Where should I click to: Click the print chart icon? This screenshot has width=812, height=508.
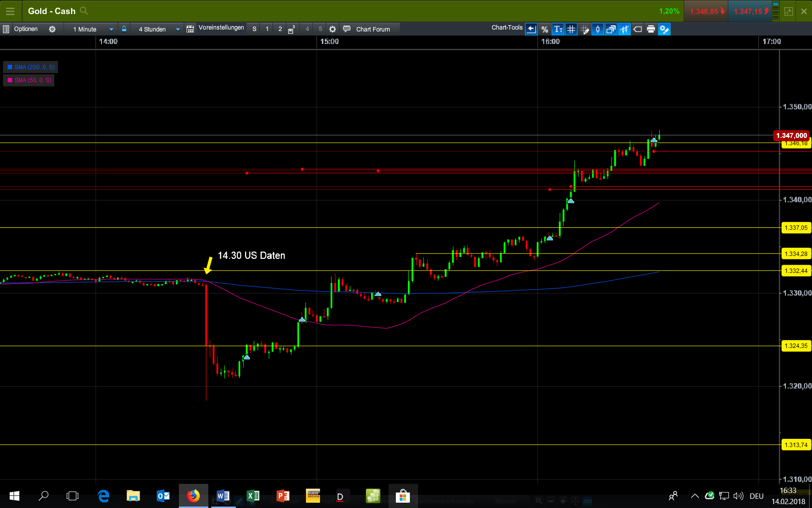tap(651, 29)
